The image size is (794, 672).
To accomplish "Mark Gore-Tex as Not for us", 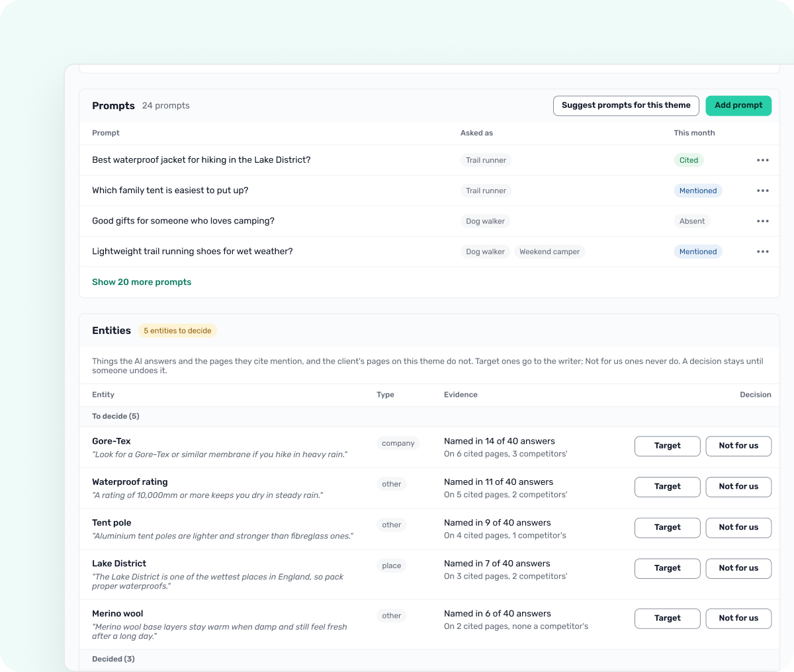I will (x=738, y=446).
